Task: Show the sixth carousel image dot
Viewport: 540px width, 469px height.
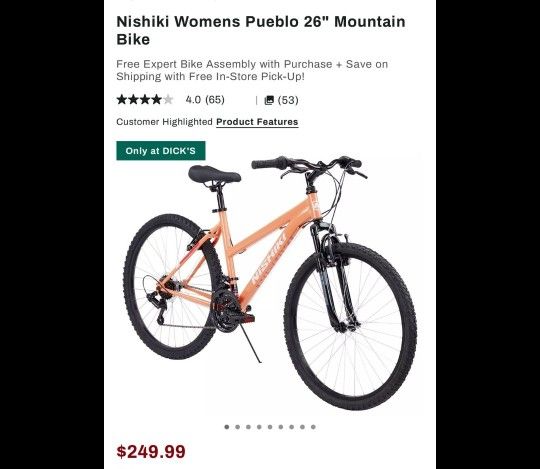Action: (x=281, y=427)
